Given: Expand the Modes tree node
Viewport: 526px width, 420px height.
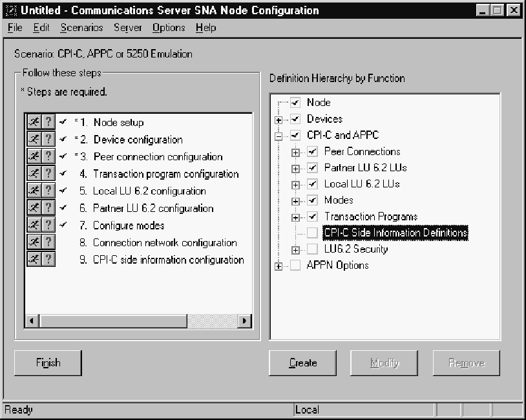Looking at the screenshot, I should click(295, 202).
